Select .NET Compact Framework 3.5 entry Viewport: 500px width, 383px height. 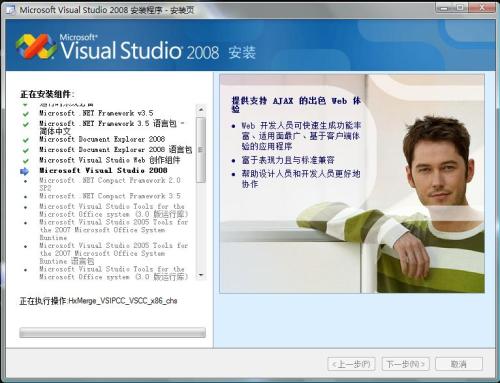pyautogui.click(x=110, y=196)
